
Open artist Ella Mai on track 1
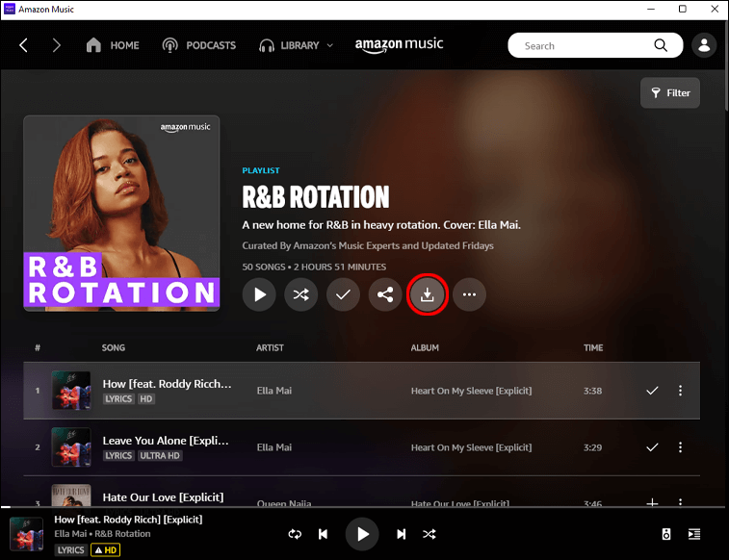click(x=274, y=391)
